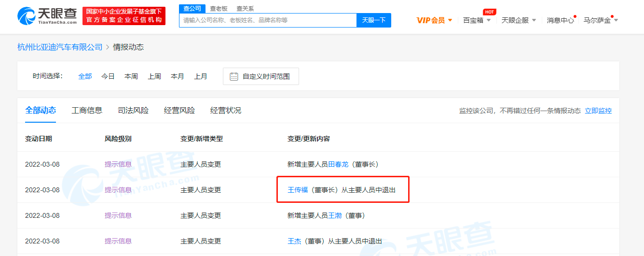Click the 立即监控 link
Viewport: 644px width, 256px height.
[x=598, y=111]
